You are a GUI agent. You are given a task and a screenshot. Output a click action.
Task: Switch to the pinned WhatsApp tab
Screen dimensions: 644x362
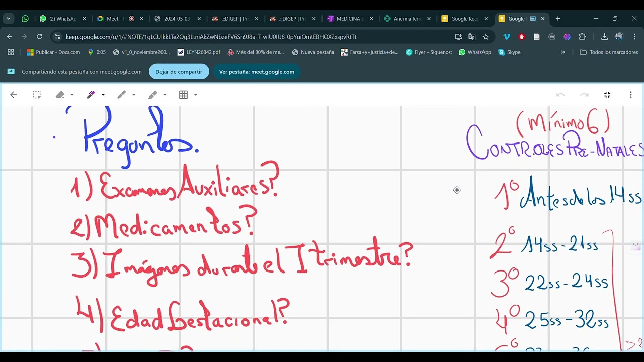click(25, 19)
